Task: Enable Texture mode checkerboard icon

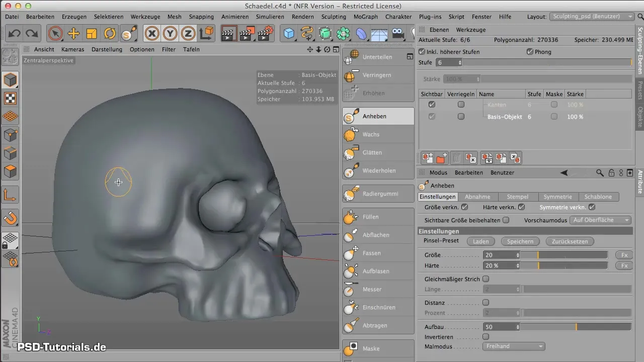Action: (x=11, y=98)
